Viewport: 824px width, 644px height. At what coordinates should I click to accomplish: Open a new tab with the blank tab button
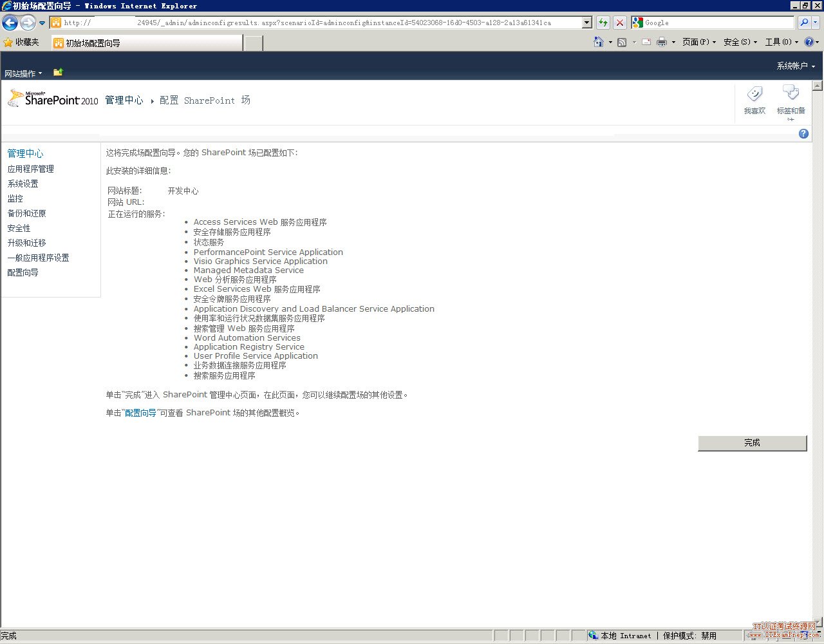(254, 43)
